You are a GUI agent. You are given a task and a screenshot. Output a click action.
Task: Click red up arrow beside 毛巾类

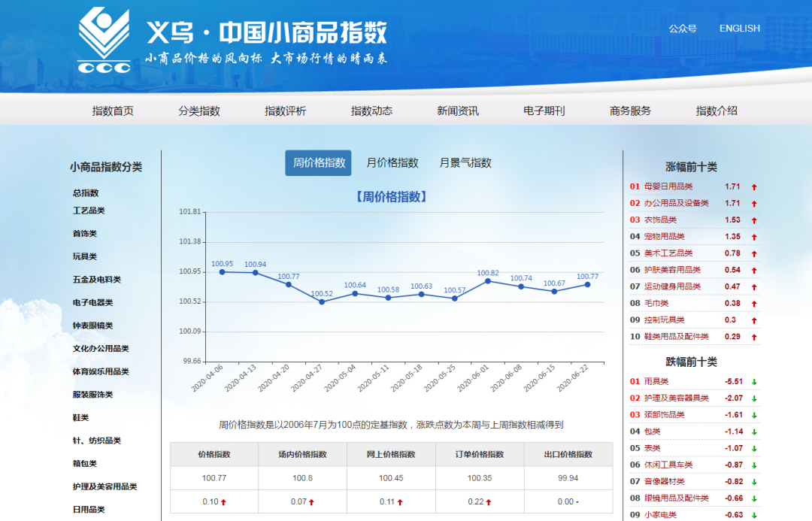754,304
